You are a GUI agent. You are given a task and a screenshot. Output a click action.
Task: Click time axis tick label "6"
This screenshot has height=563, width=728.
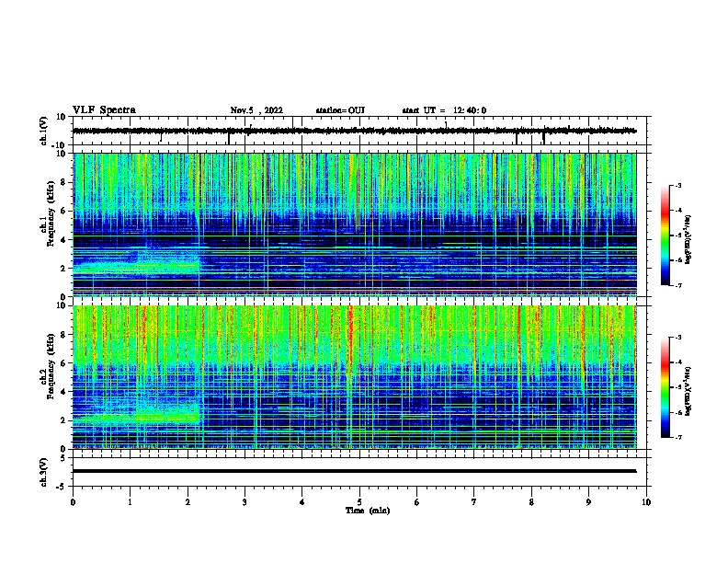[x=417, y=502]
